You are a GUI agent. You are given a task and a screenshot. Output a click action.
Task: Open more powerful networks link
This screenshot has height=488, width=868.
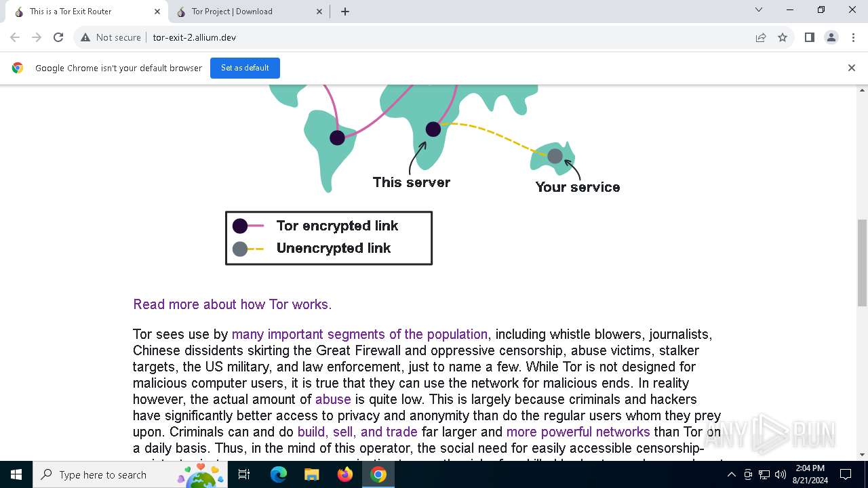click(578, 432)
